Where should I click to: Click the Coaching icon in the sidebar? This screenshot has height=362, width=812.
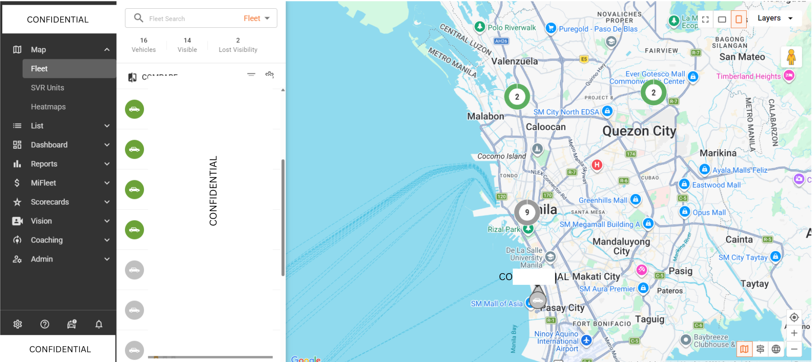tap(17, 240)
